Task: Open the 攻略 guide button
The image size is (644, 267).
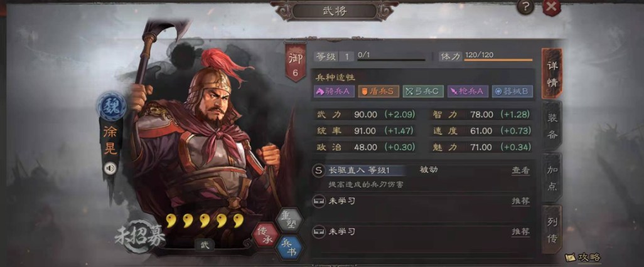Action: pyautogui.click(x=583, y=257)
